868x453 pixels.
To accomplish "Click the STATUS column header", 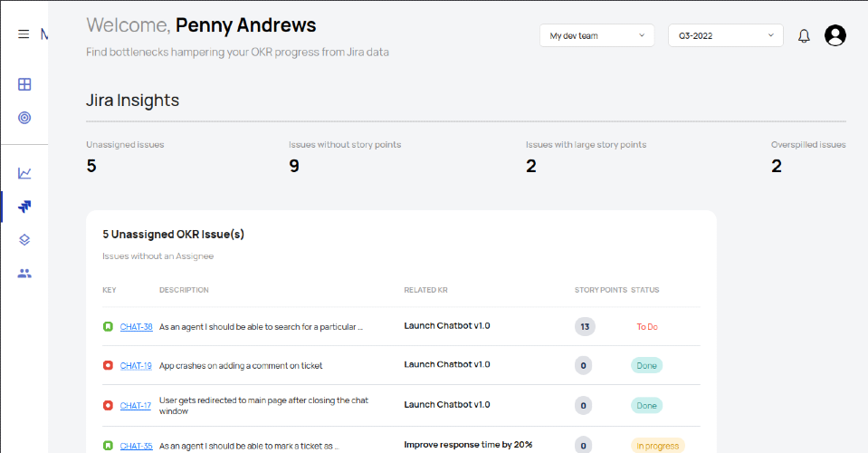I will pyautogui.click(x=645, y=290).
